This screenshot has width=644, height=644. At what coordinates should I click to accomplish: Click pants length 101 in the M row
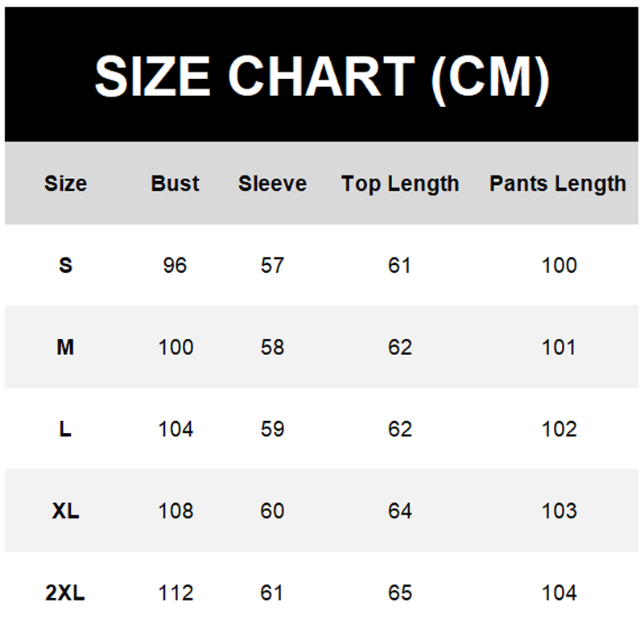click(x=559, y=347)
